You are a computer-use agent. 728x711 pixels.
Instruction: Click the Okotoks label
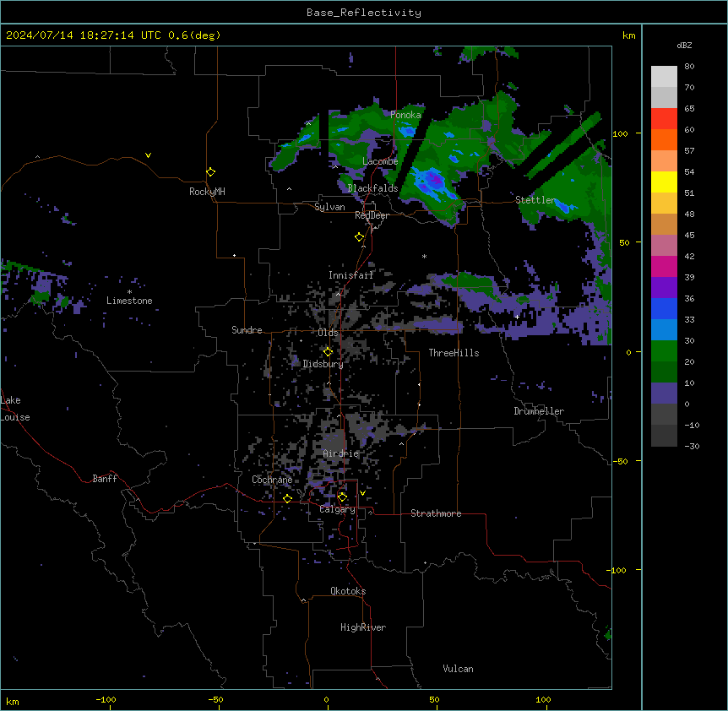[x=348, y=591]
